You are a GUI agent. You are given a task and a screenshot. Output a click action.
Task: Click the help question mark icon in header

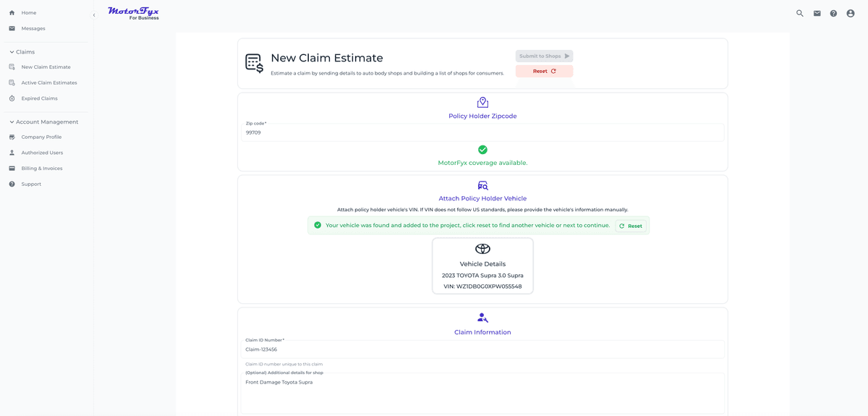(833, 13)
